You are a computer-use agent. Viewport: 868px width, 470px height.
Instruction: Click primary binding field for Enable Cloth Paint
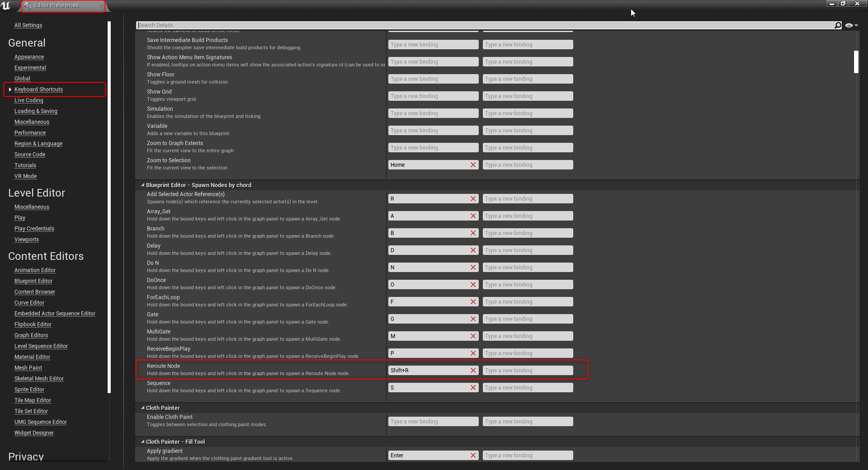[433, 422]
